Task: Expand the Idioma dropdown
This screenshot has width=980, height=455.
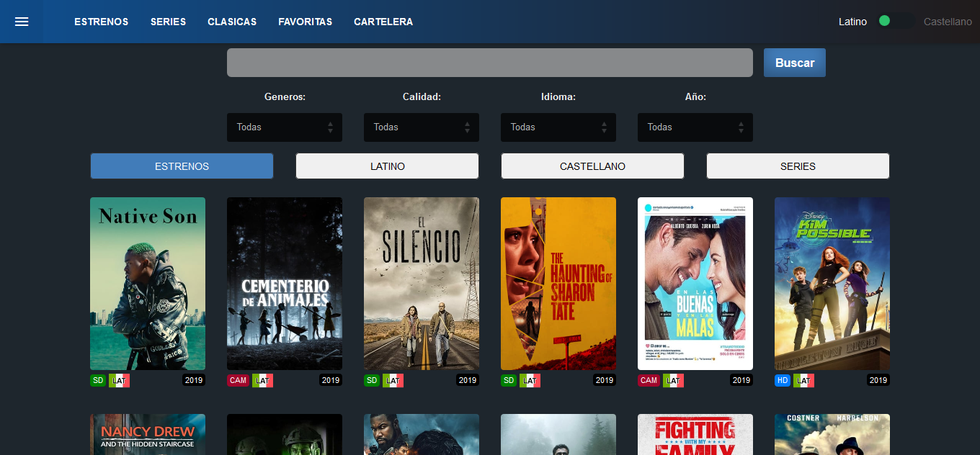Action: 558,127
